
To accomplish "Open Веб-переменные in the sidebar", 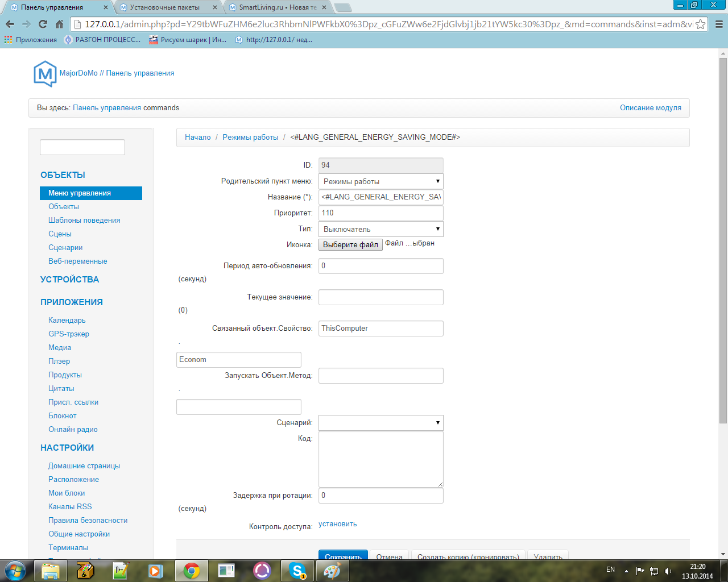I will tap(78, 261).
